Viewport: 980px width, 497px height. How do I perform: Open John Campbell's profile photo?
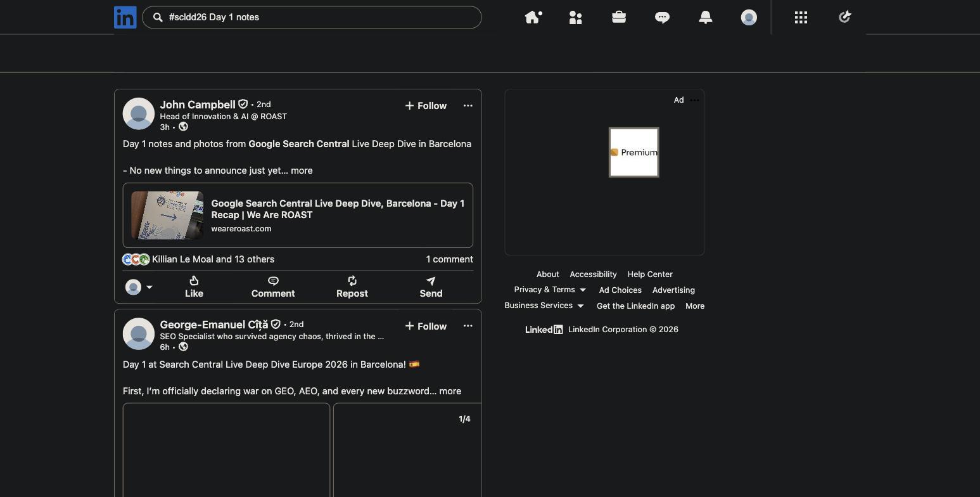(x=138, y=113)
